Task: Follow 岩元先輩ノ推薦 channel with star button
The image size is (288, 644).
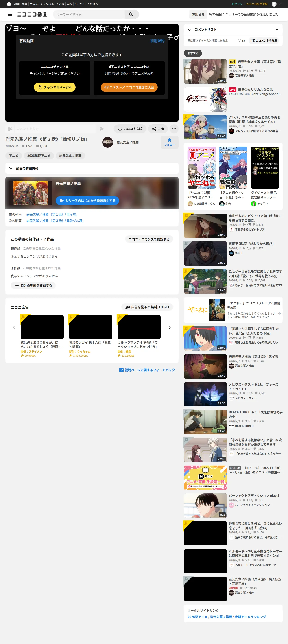Action: [x=170, y=142]
